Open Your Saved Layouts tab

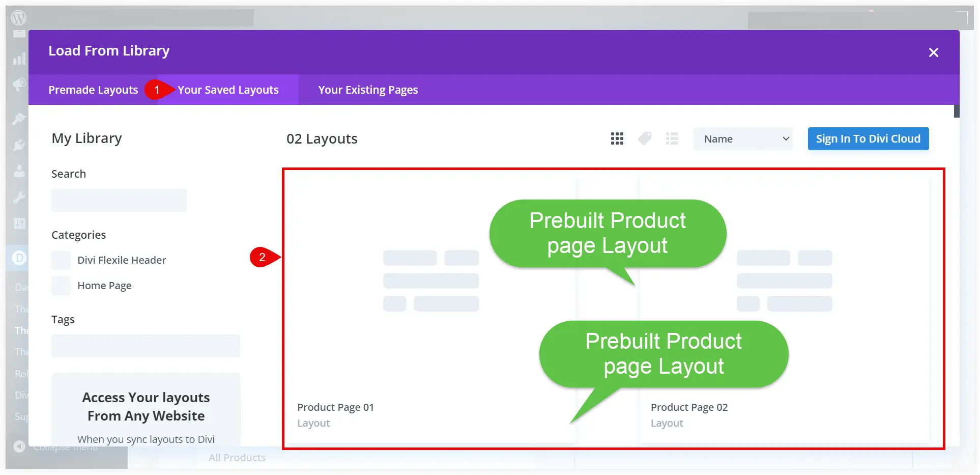coord(228,90)
